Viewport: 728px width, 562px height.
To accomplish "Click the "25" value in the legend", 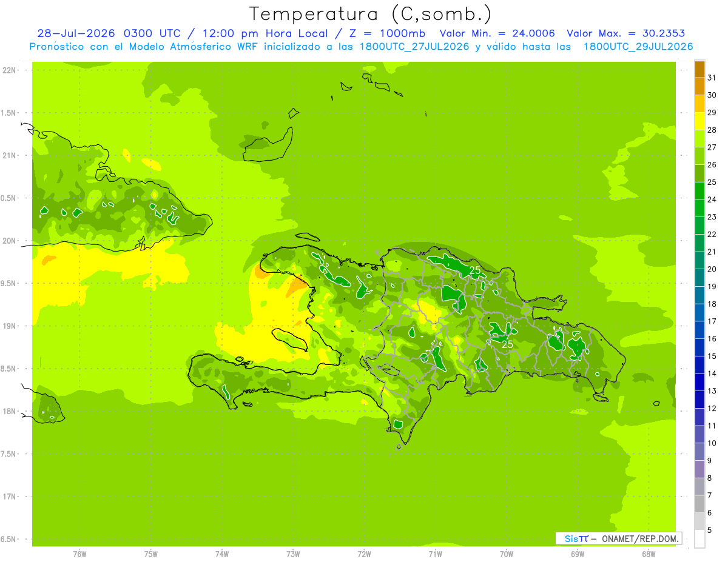I will point(712,182).
